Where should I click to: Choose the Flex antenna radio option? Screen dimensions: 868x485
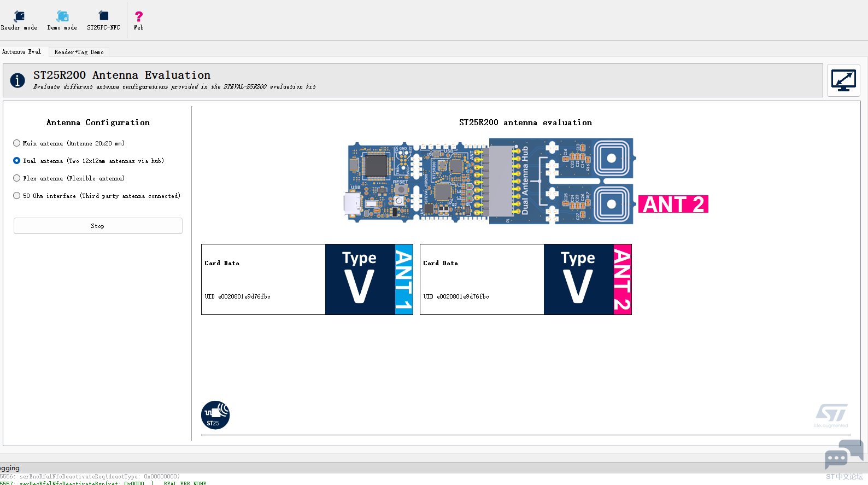click(69, 178)
